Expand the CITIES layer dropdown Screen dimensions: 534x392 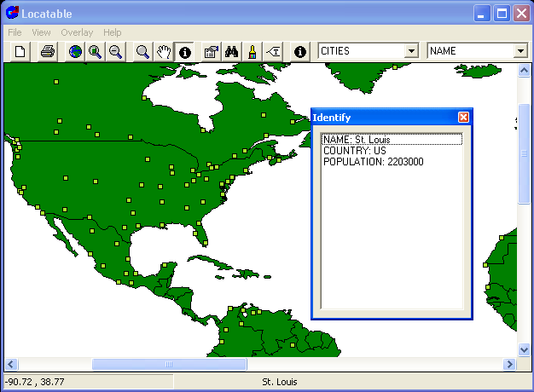[412, 51]
